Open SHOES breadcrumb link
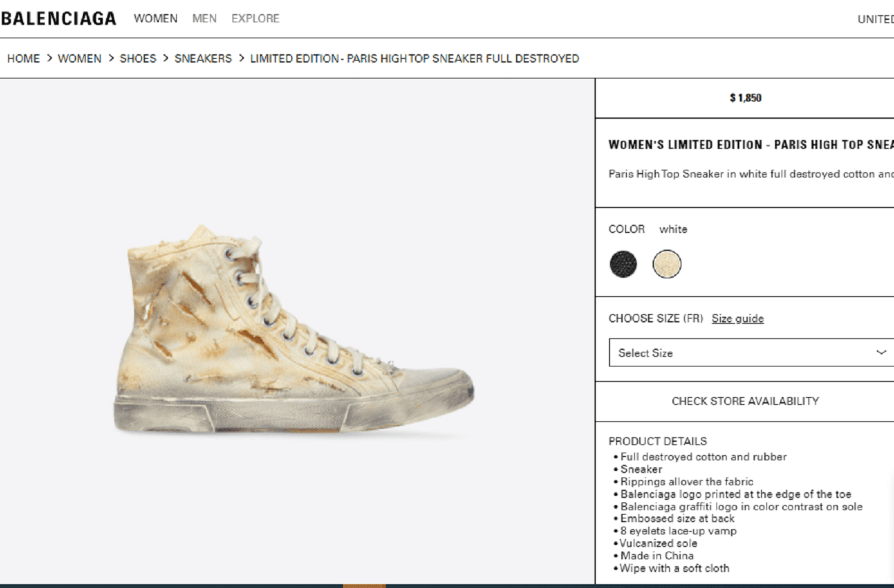 138,58
